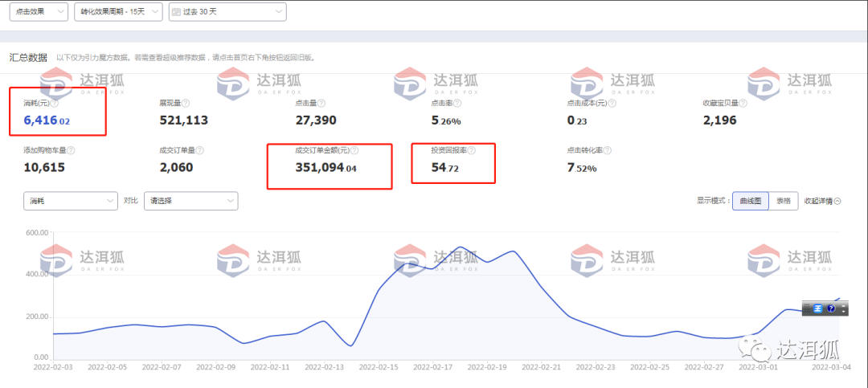Viewport: 868px width, 388px height.
Task: Click the 600.00 y-axis label
Action: [x=37, y=232]
